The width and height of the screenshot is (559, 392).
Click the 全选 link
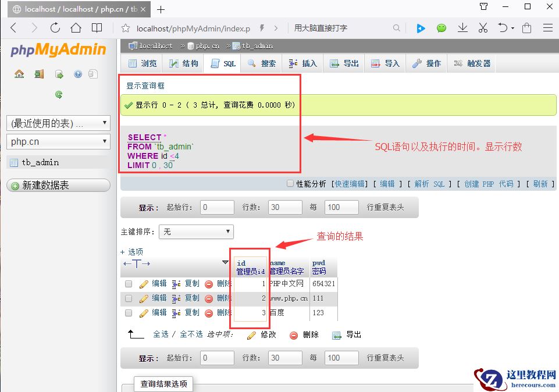[x=161, y=334]
